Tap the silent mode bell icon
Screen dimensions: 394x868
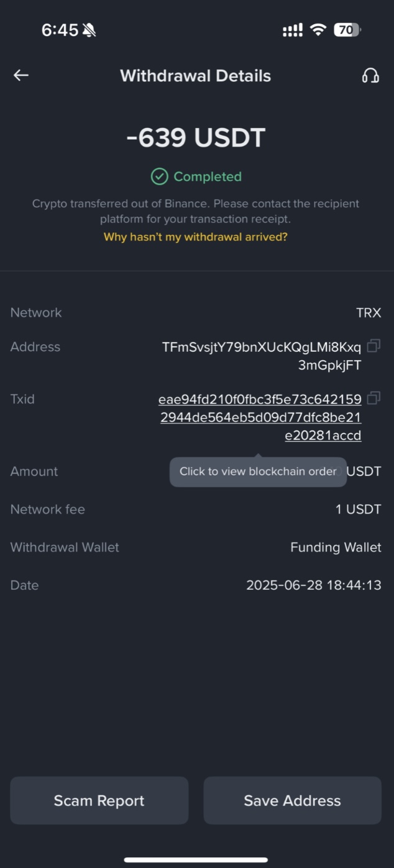pyautogui.click(x=89, y=30)
